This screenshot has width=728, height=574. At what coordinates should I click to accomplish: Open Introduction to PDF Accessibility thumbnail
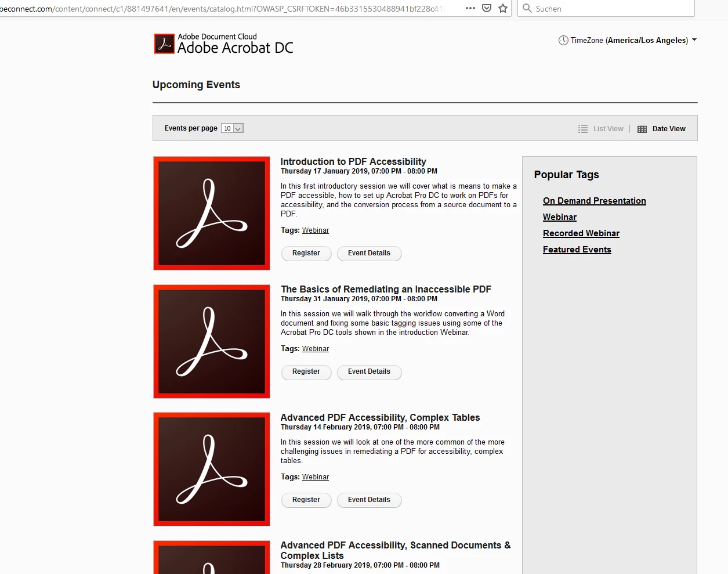pyautogui.click(x=212, y=213)
